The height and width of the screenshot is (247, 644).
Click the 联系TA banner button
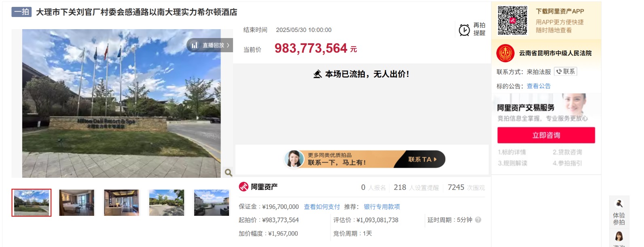click(422, 159)
